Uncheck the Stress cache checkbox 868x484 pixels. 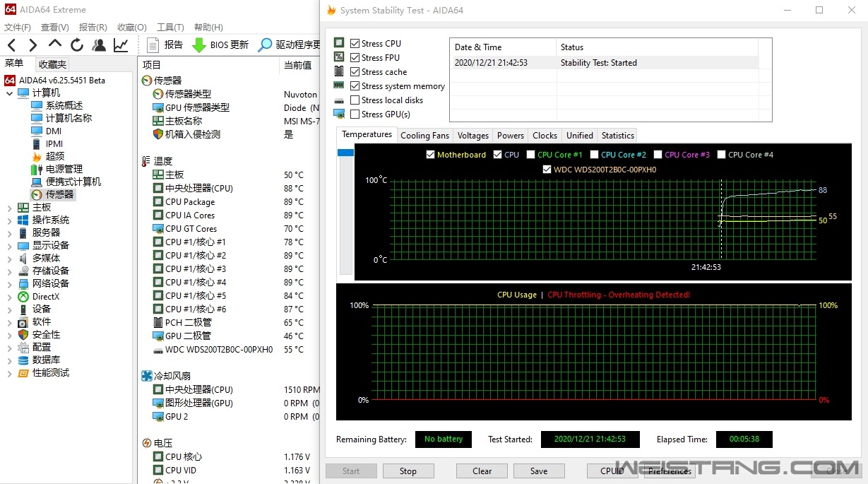355,72
